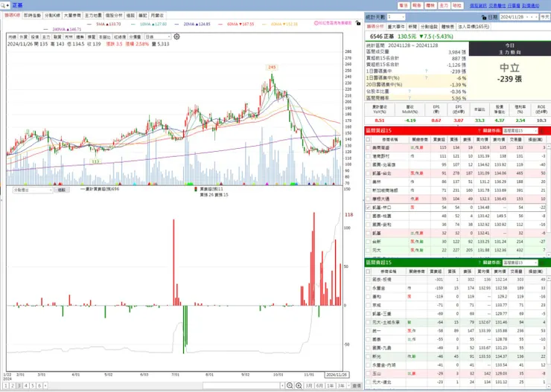Click the 哈拉 button at top
This screenshot has width=551, height=392.
[x=457, y=6]
